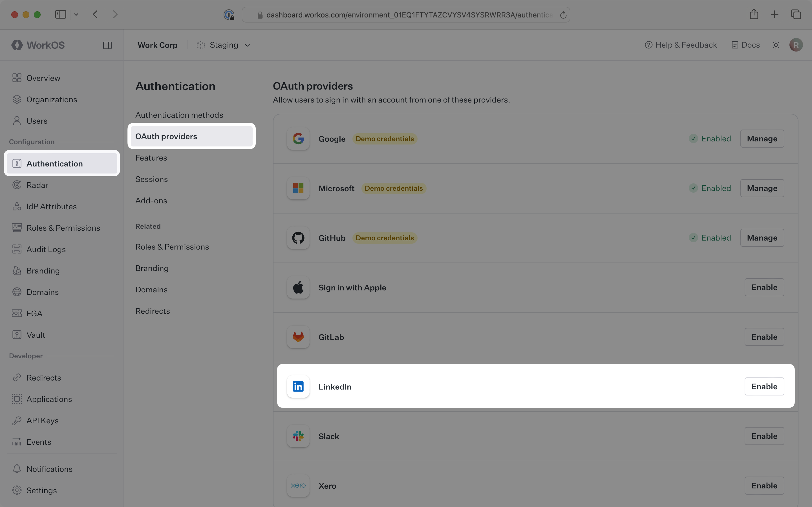Open the Vault section

[35, 335]
